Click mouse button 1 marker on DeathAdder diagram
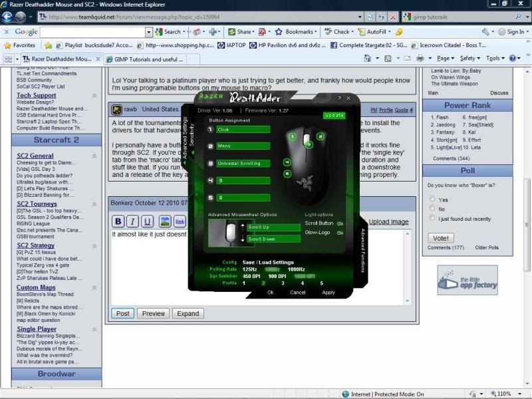The width and height of the screenshot is (532, 399). coord(293,137)
